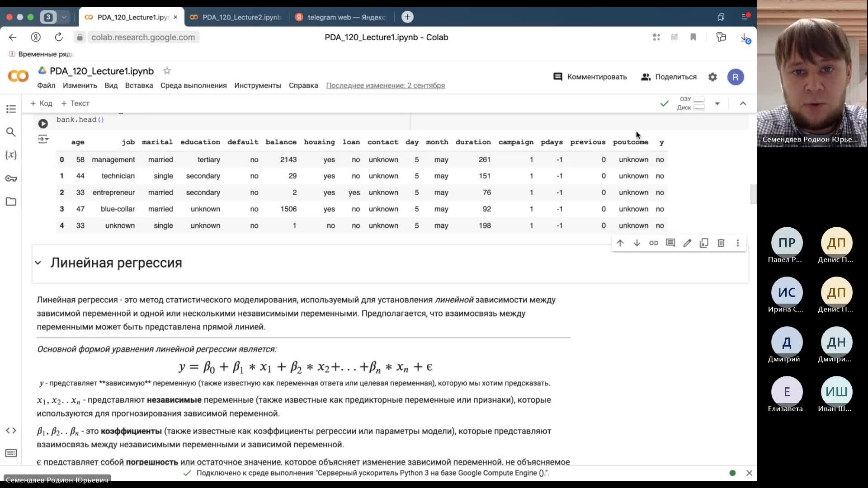The width and height of the screenshot is (868, 488).
Task: Run the bank.head() code cell
Action: click(x=43, y=123)
